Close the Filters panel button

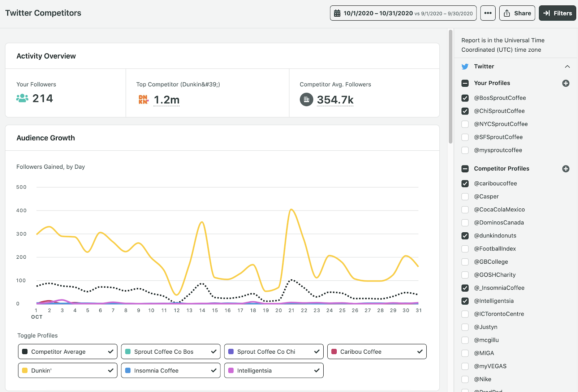point(557,13)
